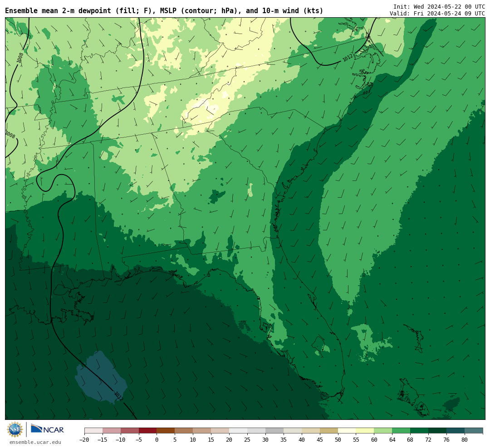Pick the 5 to 10 light brown colorbar segment
490x448 pixels.
tap(184, 431)
